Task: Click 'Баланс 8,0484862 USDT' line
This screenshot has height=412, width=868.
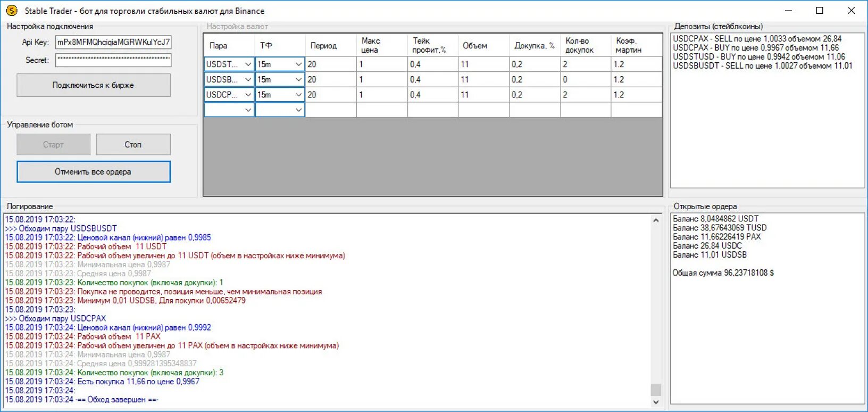Action: (715, 219)
